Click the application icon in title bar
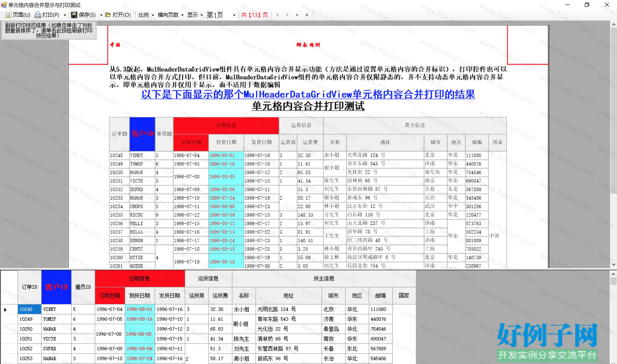The image size is (617, 364). point(4,5)
